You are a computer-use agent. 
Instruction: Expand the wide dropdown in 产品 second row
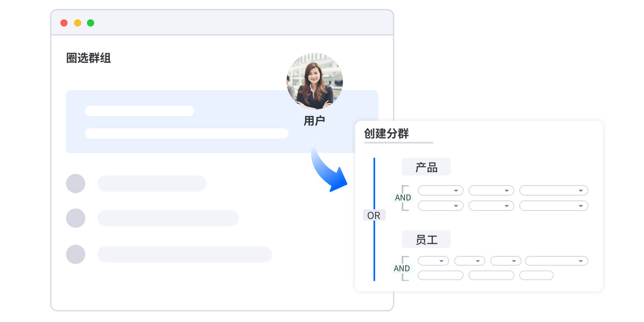554,206
